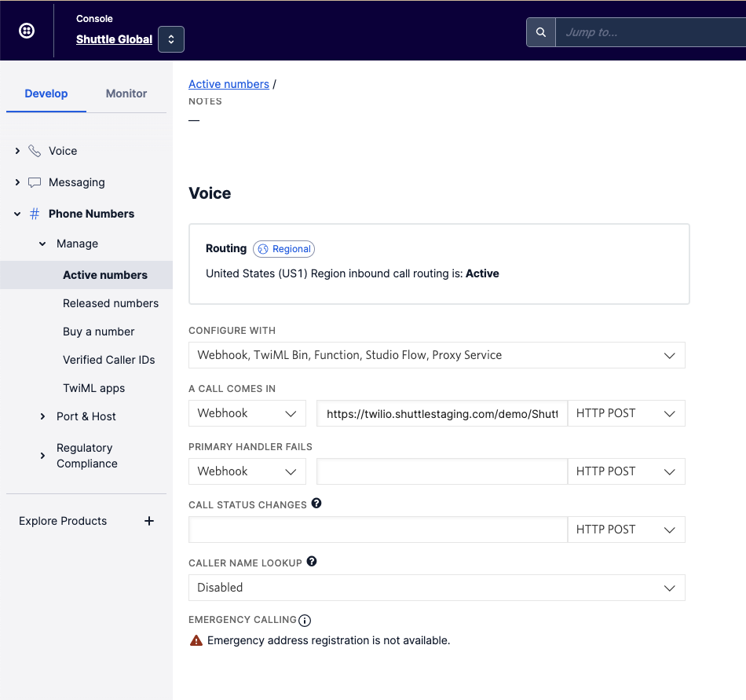Click the Twilio logo icon
The height and width of the screenshot is (700, 746).
27,31
